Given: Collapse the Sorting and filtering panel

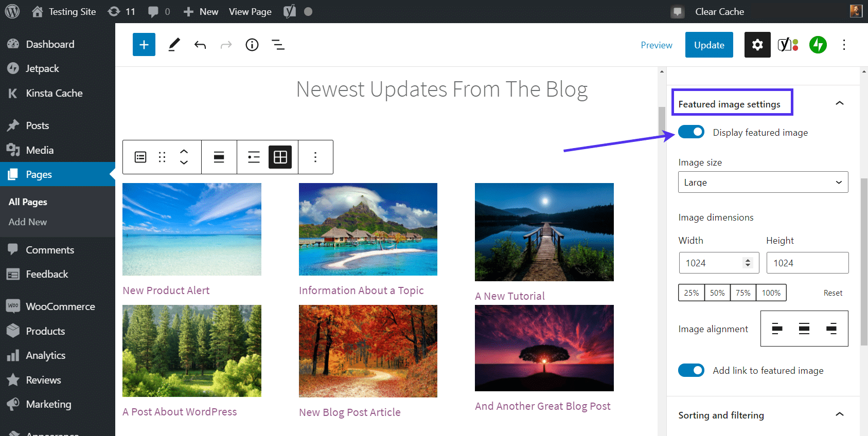Looking at the screenshot, I should pyautogui.click(x=840, y=414).
